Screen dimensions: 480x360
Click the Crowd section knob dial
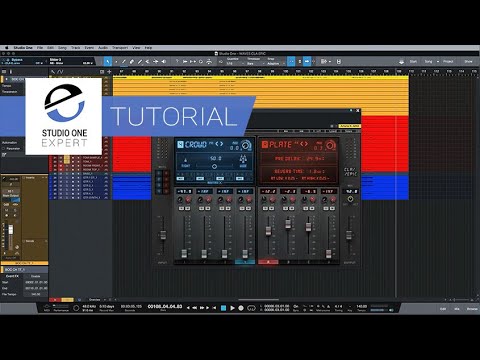pyautogui.click(x=246, y=145)
